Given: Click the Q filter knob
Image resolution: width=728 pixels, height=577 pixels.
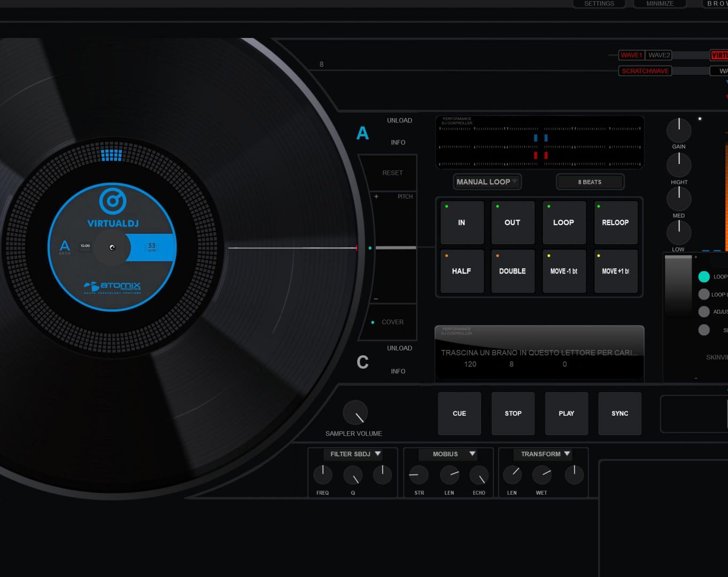Looking at the screenshot, I should [x=353, y=474].
